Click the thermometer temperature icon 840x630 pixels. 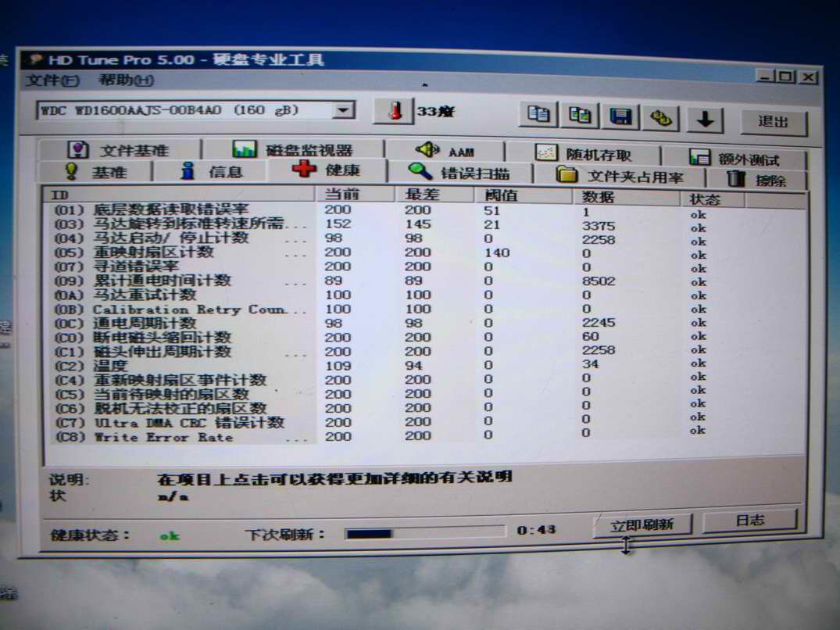pyautogui.click(x=395, y=111)
